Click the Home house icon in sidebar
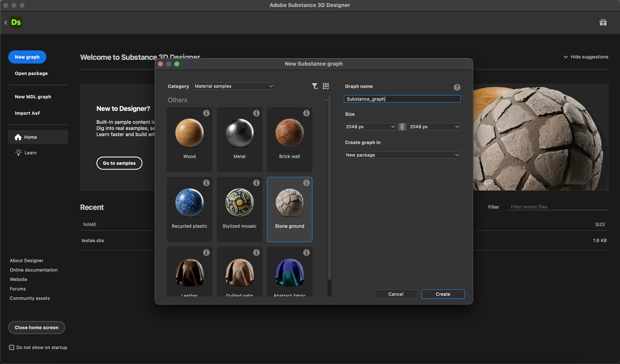The image size is (620, 364). pyautogui.click(x=18, y=137)
